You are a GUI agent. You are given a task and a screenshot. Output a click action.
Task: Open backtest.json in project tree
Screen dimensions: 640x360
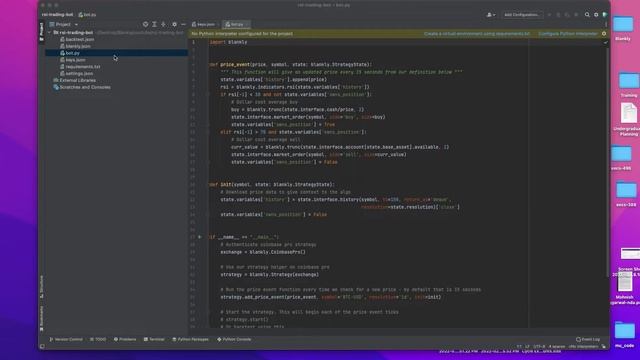(77, 40)
